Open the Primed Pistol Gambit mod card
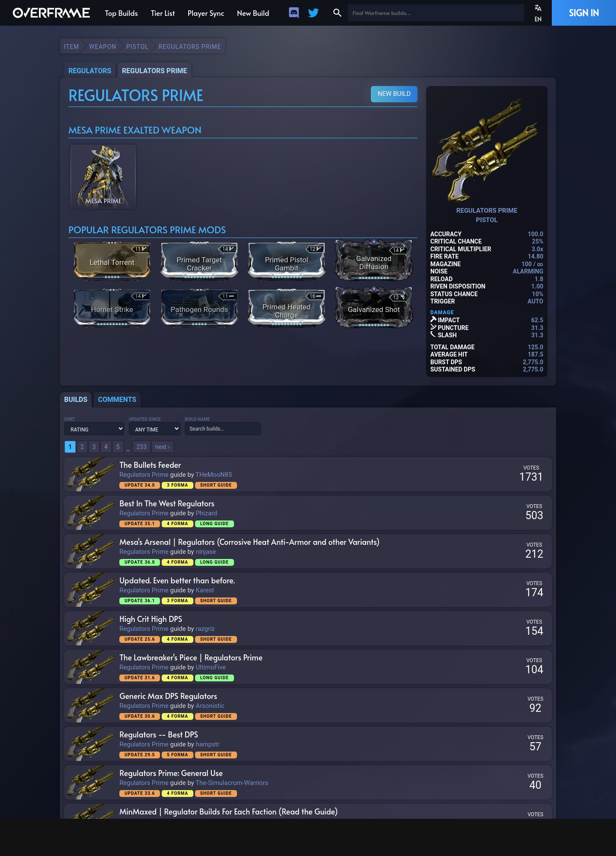This screenshot has height=856, width=616. click(287, 261)
